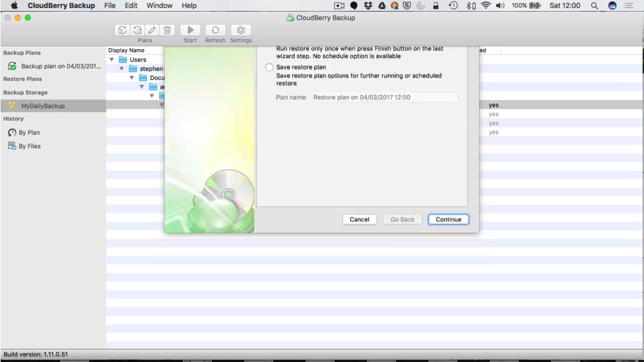Click the By Plan clock icon
The height and width of the screenshot is (362, 644).
[12, 133]
